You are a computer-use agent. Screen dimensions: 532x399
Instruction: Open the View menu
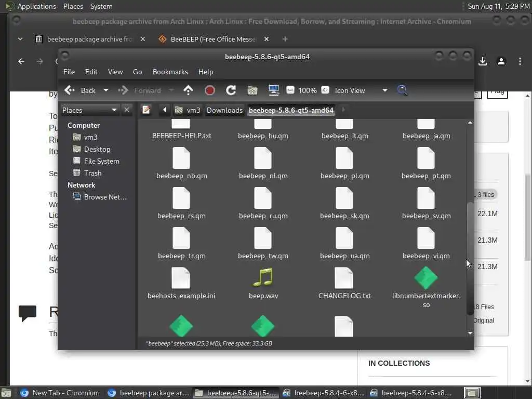pos(115,72)
